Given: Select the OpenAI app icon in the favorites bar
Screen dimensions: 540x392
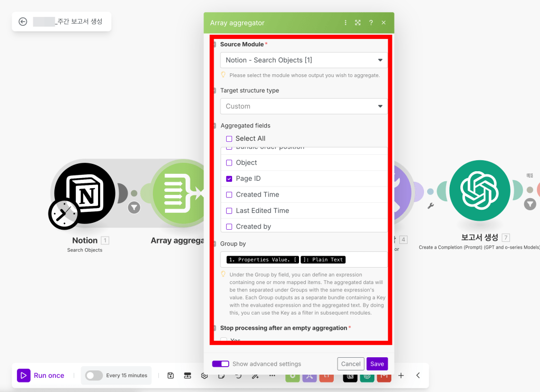Looking at the screenshot, I should coord(367,377).
